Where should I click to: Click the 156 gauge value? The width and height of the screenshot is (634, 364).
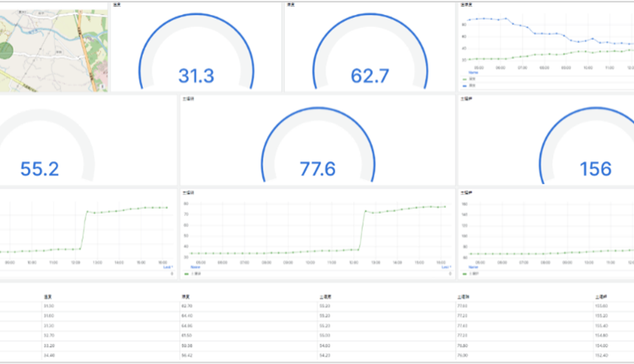pos(595,169)
